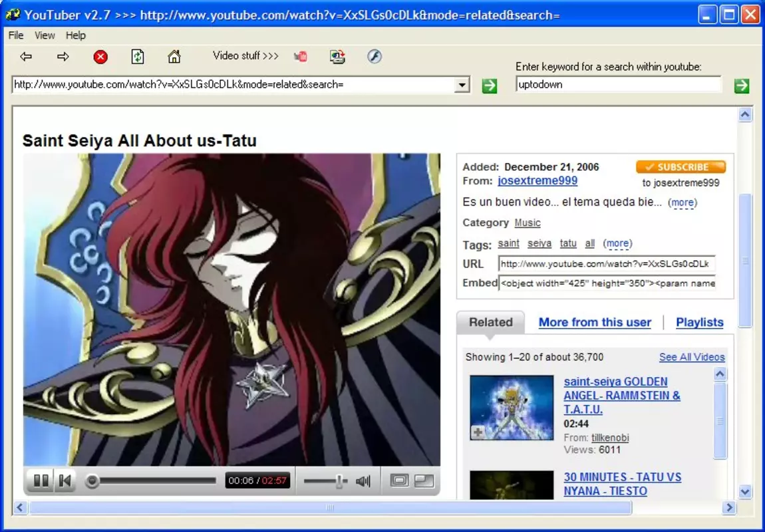765x532 pixels.
Task: Click the main address URL input field
Action: point(233,85)
